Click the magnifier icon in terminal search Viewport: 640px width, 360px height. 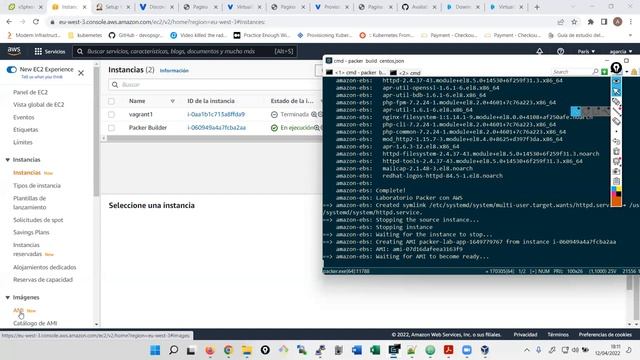(x=595, y=72)
